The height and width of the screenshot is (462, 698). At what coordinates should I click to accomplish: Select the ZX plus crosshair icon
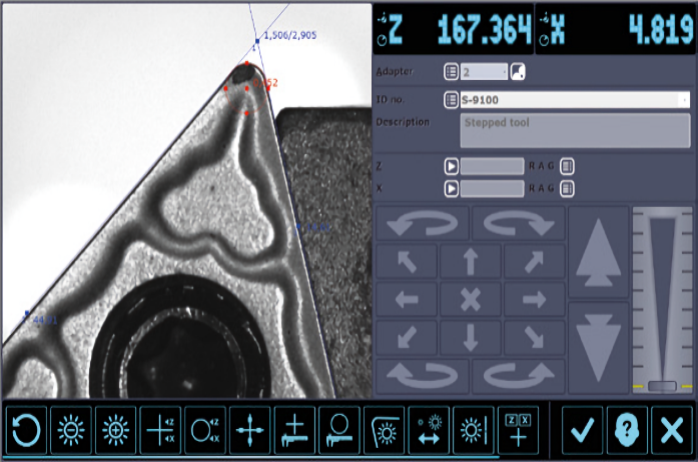pyautogui.click(x=518, y=430)
